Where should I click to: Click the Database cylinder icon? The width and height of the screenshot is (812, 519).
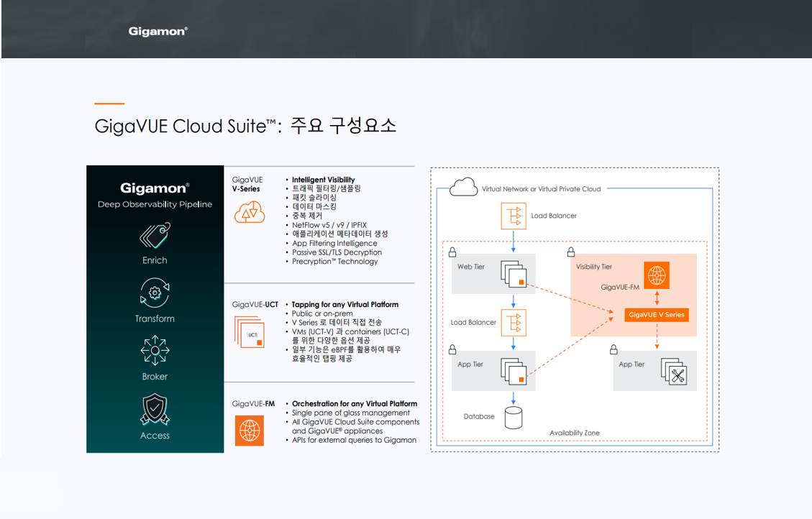pos(514,418)
